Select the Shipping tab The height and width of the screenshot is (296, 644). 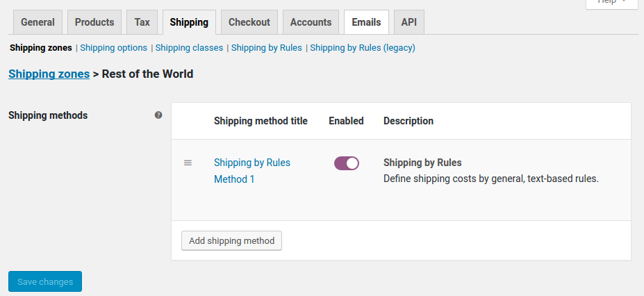pos(189,22)
